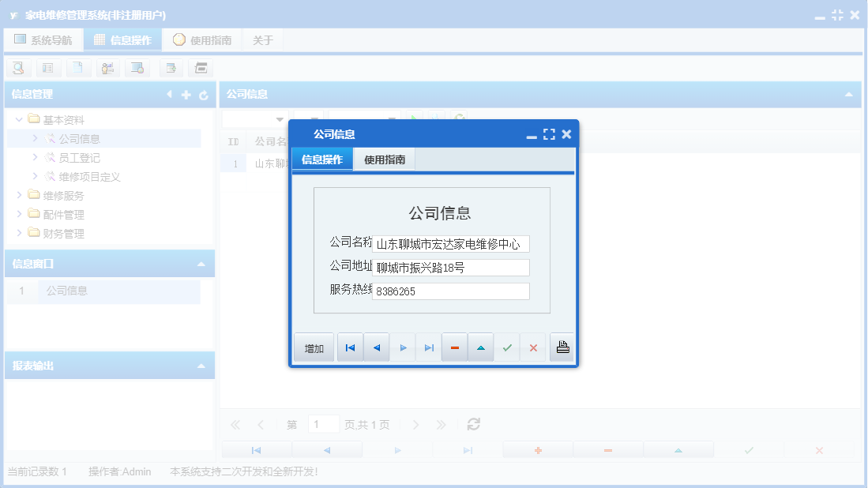868x488 pixels.
Task: Open the employee management toolbar icon
Action: point(107,68)
